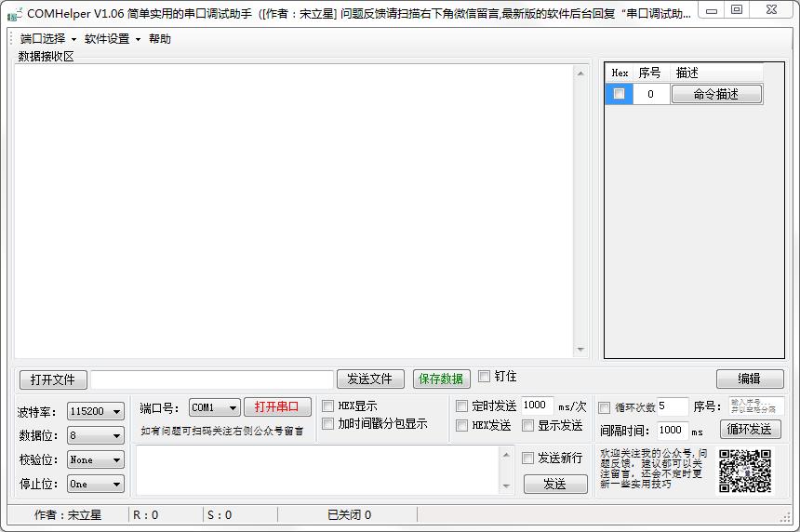Enable 循环次数 checkbox
Viewport: 800px width, 532px height.
pyautogui.click(x=604, y=407)
